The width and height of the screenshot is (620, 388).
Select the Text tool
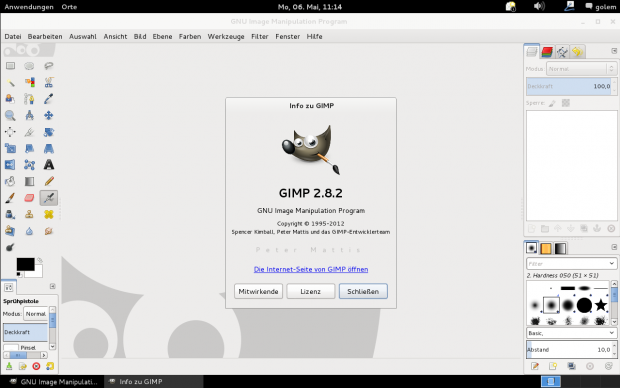(x=49, y=165)
